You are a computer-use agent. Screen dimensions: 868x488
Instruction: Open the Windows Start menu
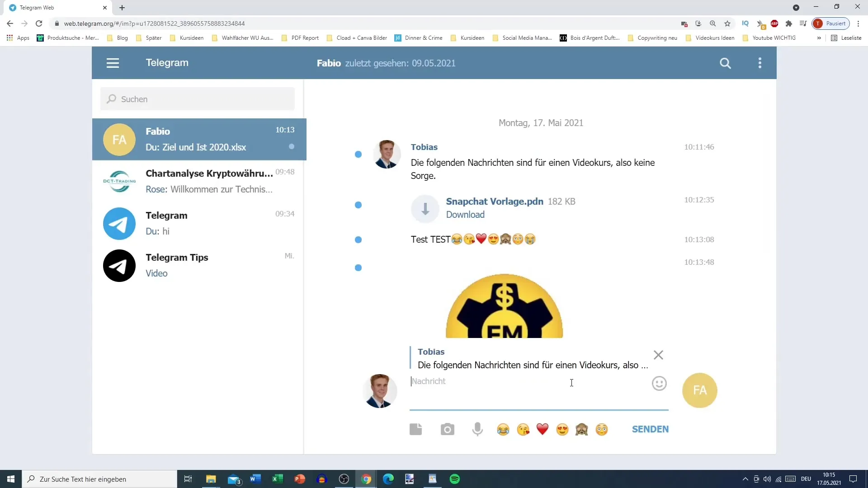point(11,479)
